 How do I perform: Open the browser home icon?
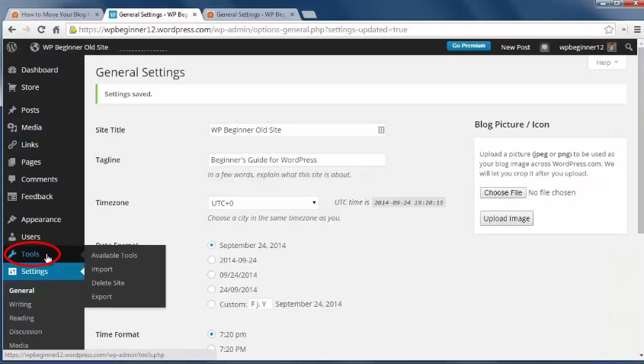coord(56,30)
